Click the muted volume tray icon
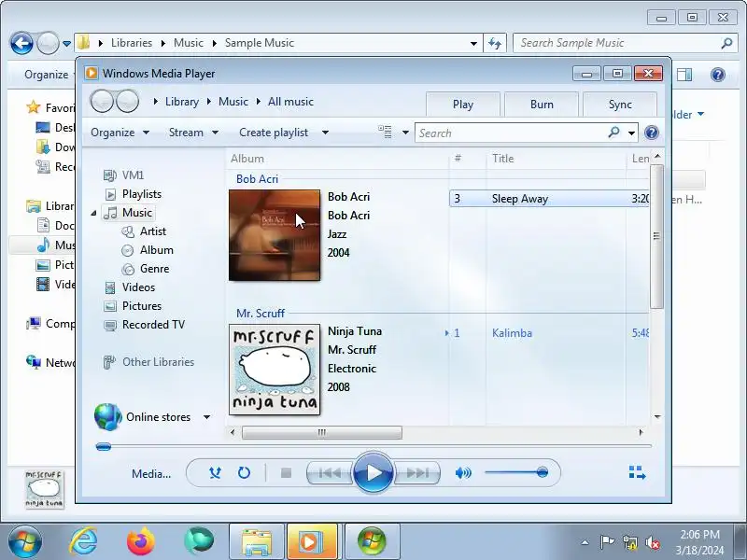This screenshot has height=560, width=747. coord(653,543)
